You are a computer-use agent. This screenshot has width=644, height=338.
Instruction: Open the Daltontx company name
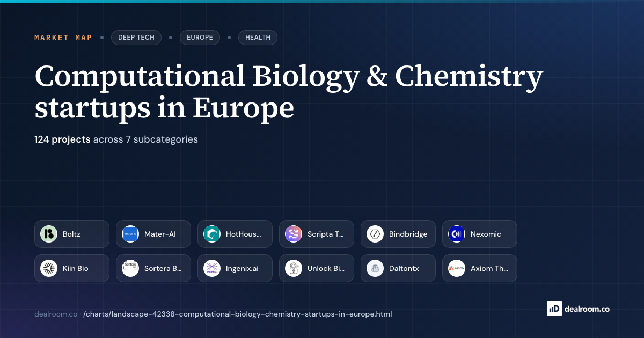tap(404, 268)
